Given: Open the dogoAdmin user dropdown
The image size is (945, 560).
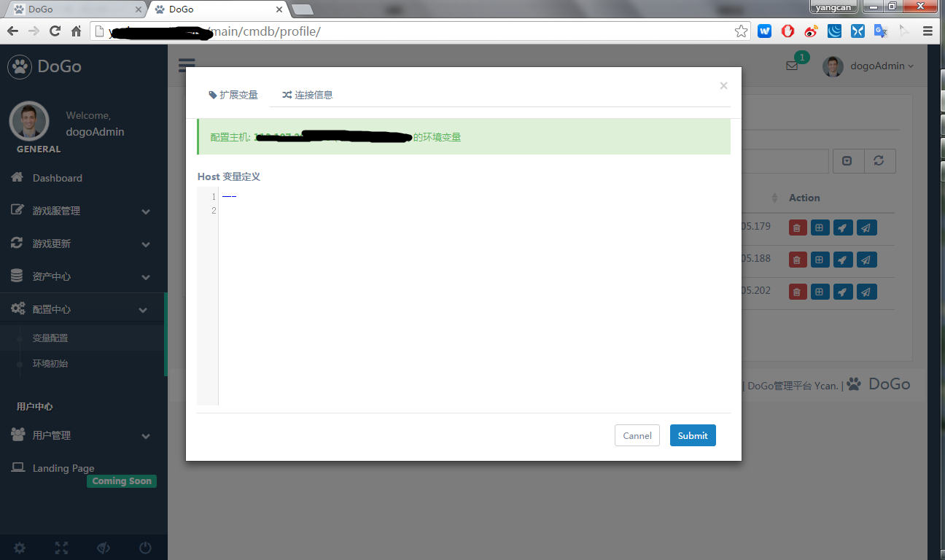Looking at the screenshot, I should pyautogui.click(x=868, y=66).
